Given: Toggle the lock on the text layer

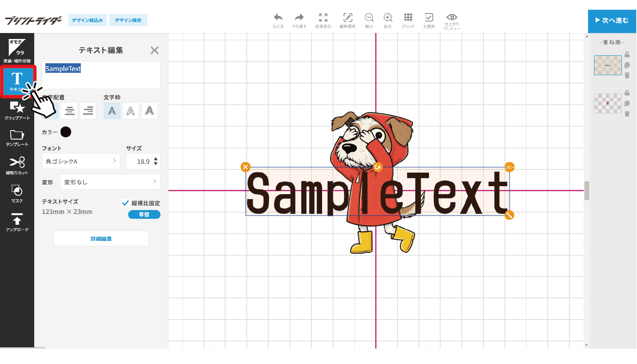Looking at the screenshot, I should click(627, 55).
